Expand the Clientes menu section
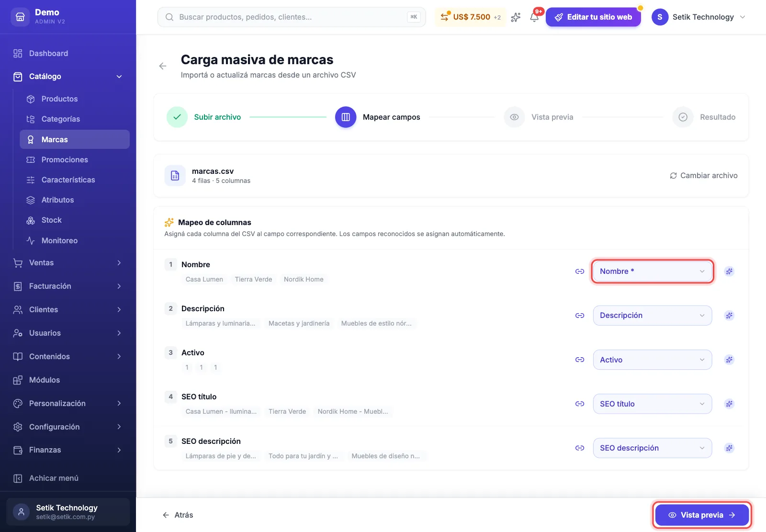766x532 pixels. click(68, 310)
